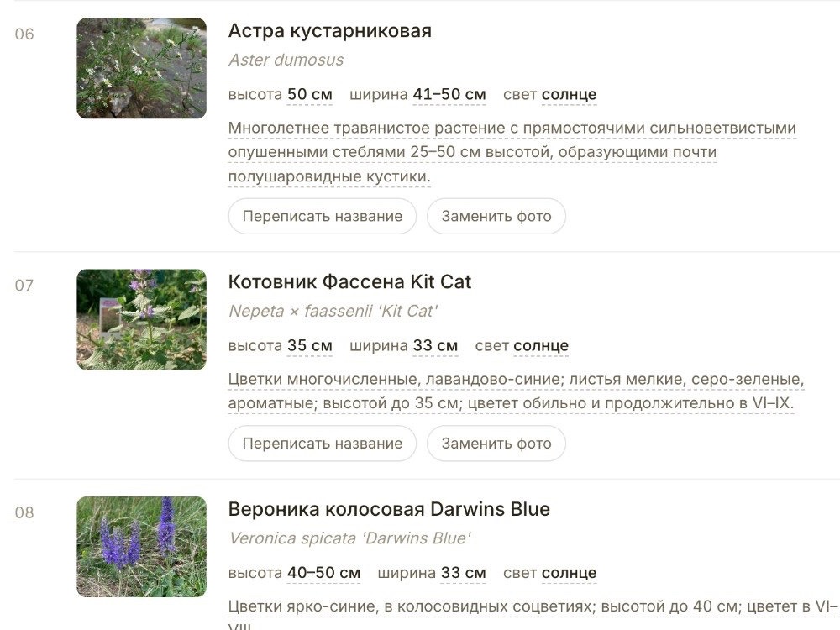Edit the Астра description starting Многолетнее травянистое
The image size is (840, 630).
click(512, 152)
